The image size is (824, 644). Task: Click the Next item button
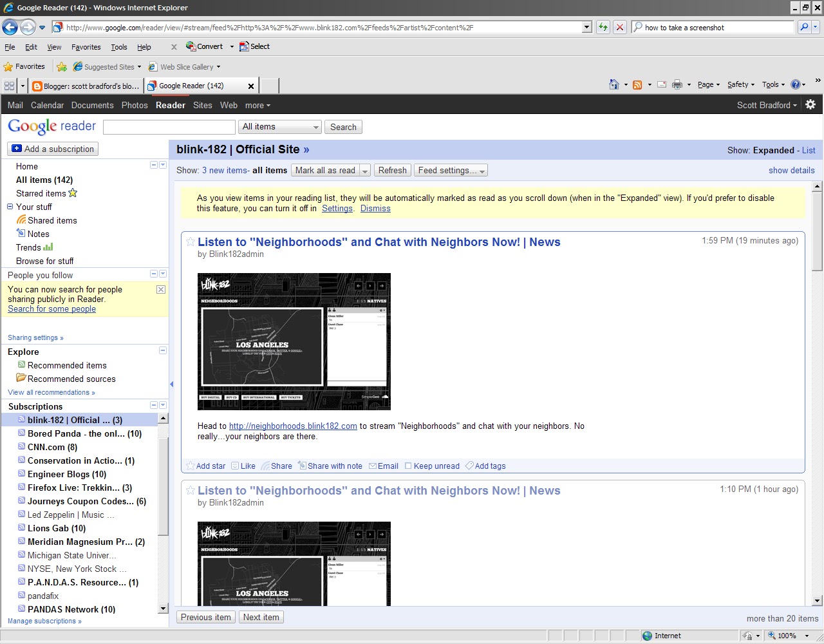(x=261, y=617)
